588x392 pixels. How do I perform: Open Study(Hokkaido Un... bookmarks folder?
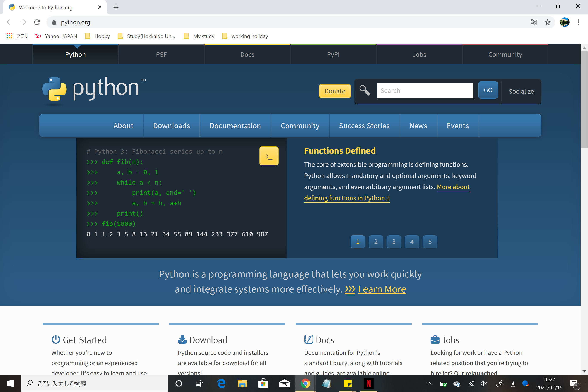[147, 36]
